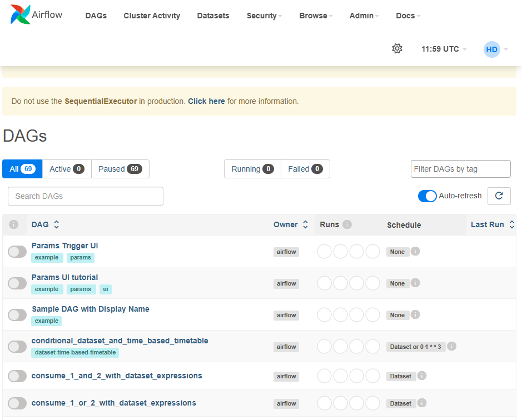
Task: Click schedule info icon for Sample DAG with Display Name
Action: coord(415,314)
